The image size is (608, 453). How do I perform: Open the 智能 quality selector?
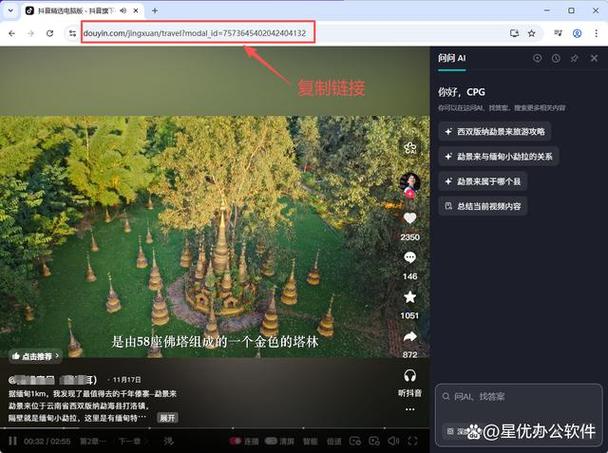point(310,441)
